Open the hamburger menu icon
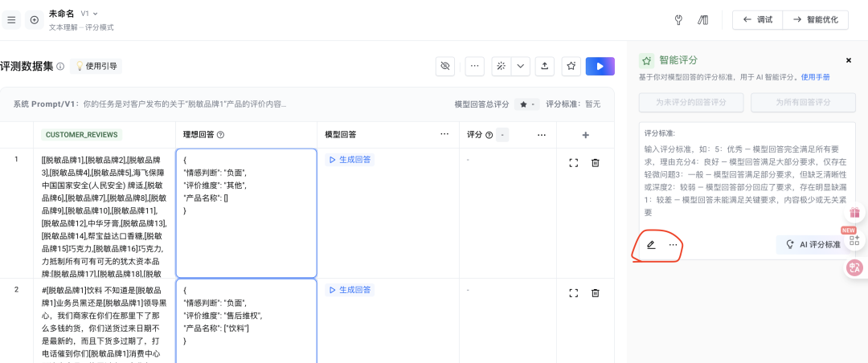Image resolution: width=868 pixels, height=363 pixels. point(11,20)
